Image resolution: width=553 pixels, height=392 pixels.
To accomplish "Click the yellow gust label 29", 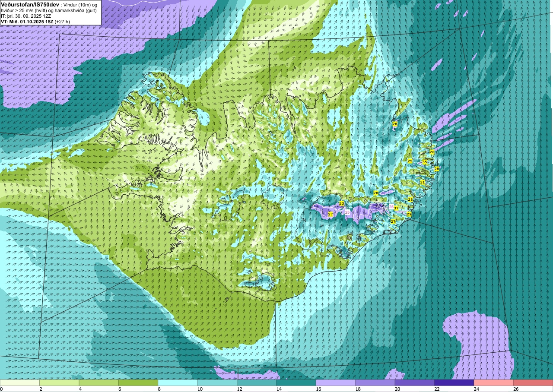I will pyautogui.click(x=409, y=214).
